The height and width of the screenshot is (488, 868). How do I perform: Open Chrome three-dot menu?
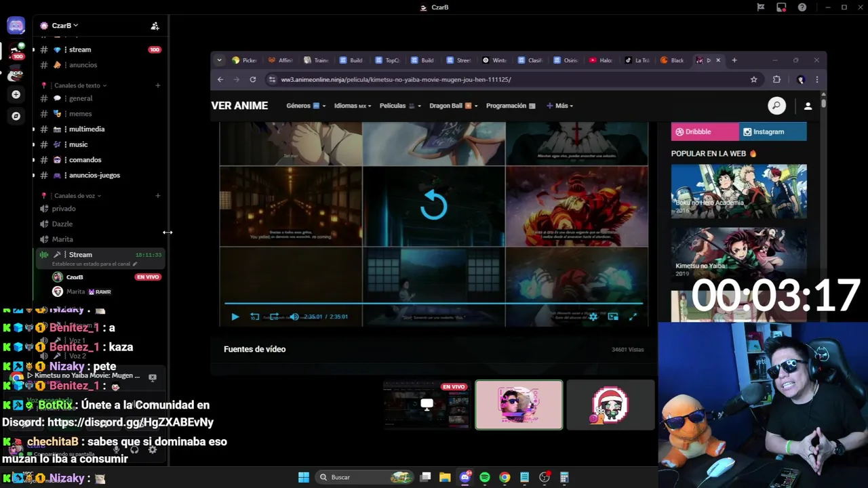[817, 79]
